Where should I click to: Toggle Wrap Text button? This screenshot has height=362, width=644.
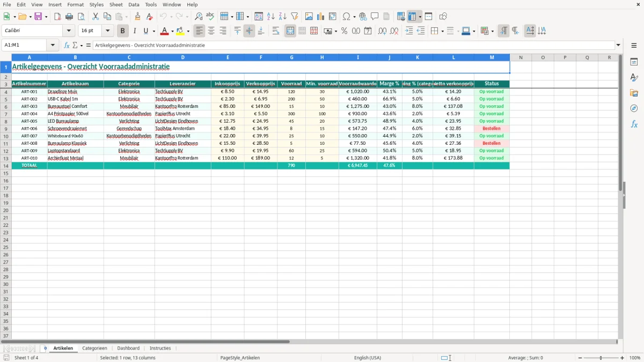click(275, 31)
